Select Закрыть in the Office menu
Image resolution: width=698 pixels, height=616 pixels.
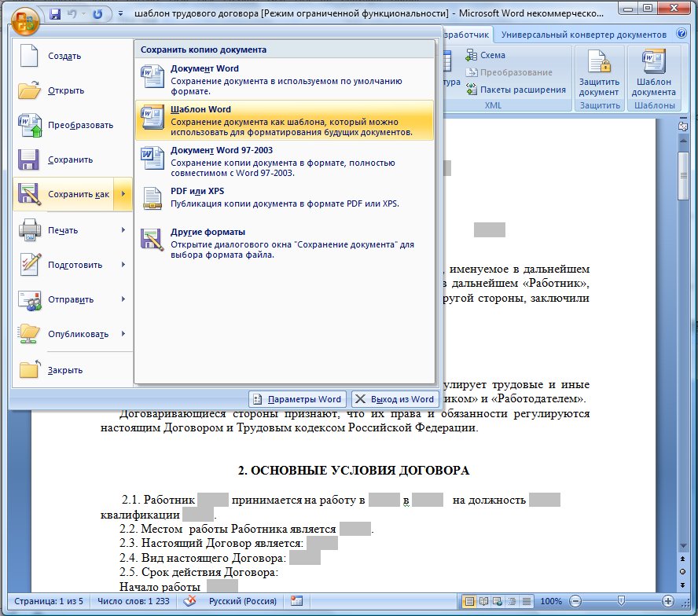(x=72, y=370)
